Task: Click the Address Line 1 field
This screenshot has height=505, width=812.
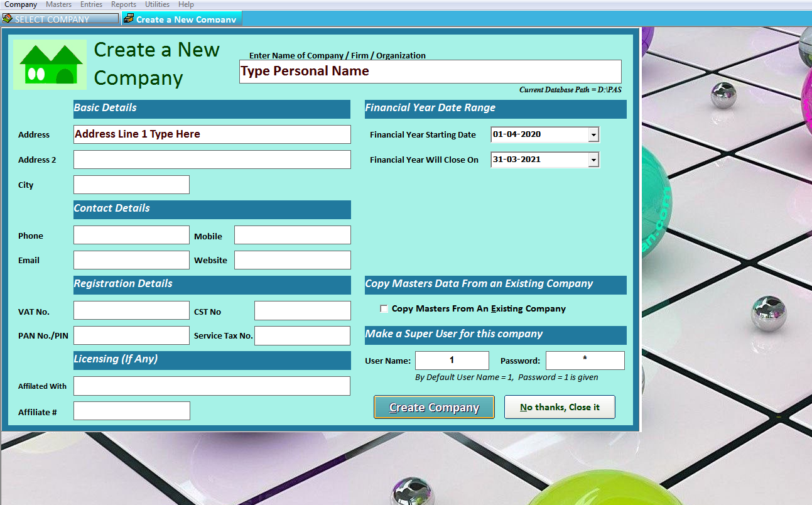Action: click(212, 134)
